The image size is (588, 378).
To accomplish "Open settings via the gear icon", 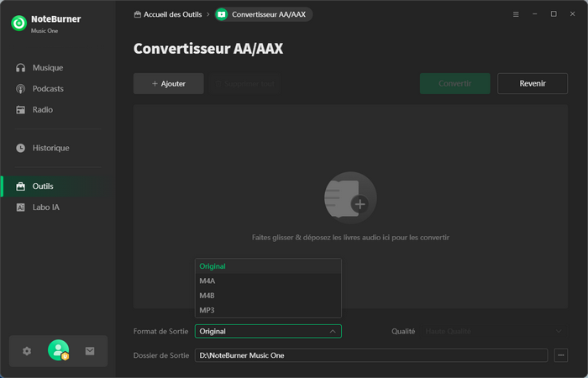I will (27, 351).
